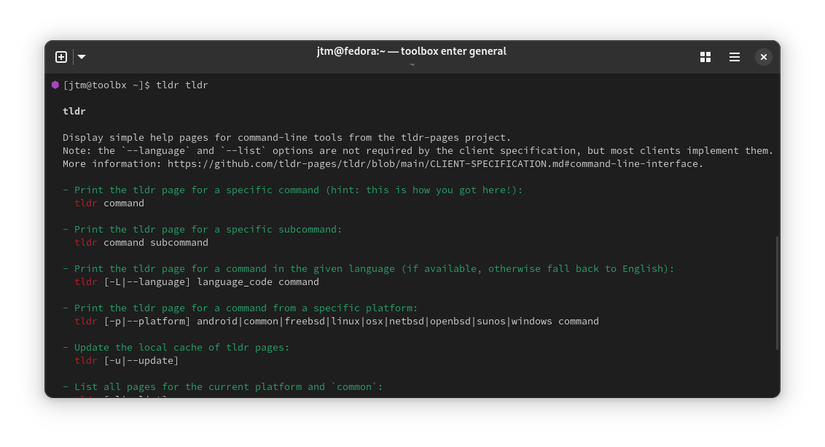Image resolution: width=825 pixels, height=447 pixels.
Task: Click the typed 'tldr tldr' command
Action: coord(182,85)
